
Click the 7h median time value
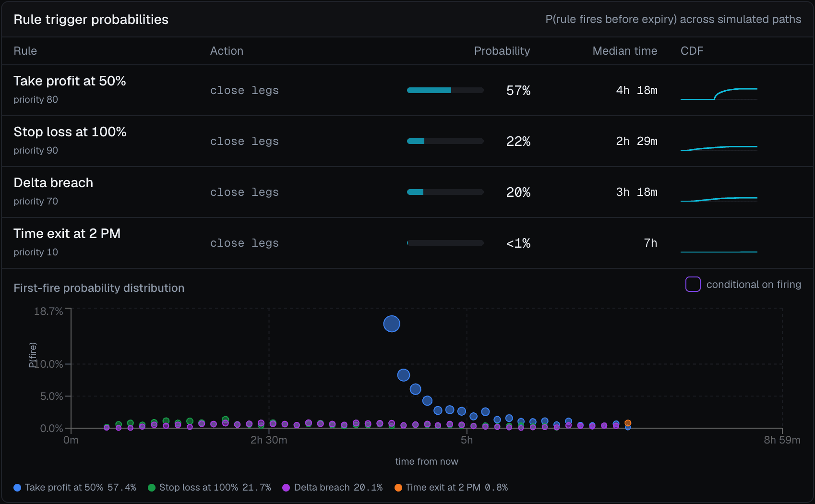pos(650,243)
